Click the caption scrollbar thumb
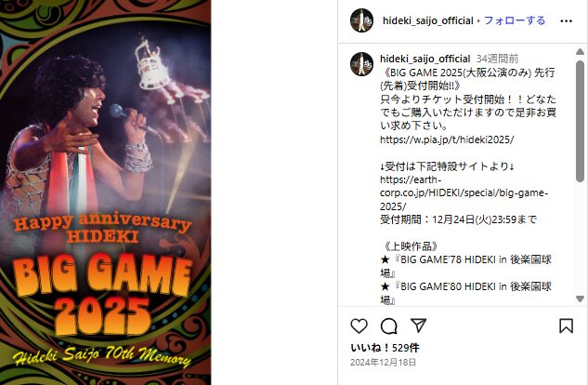Screen dimensions: 588x385 580,121
